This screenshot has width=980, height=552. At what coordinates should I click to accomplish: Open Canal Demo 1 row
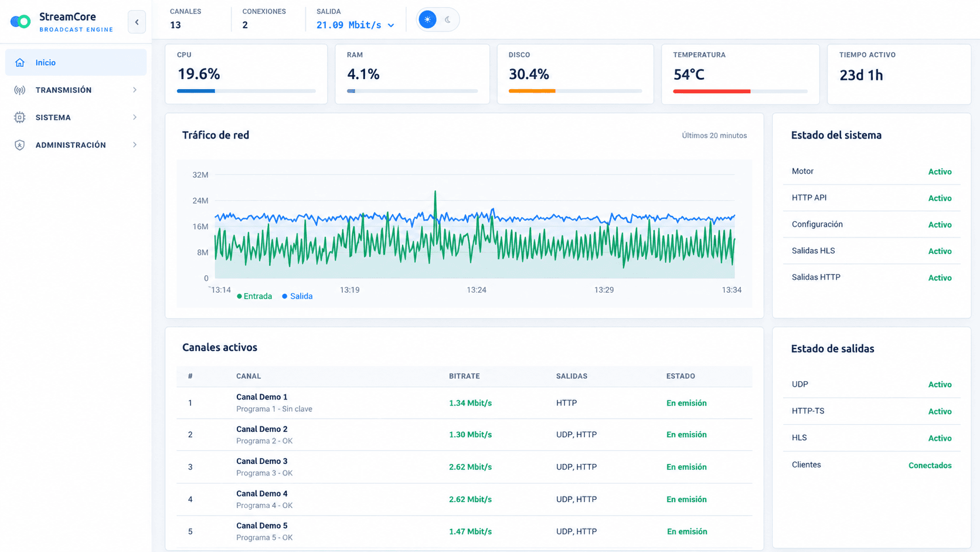click(x=464, y=403)
